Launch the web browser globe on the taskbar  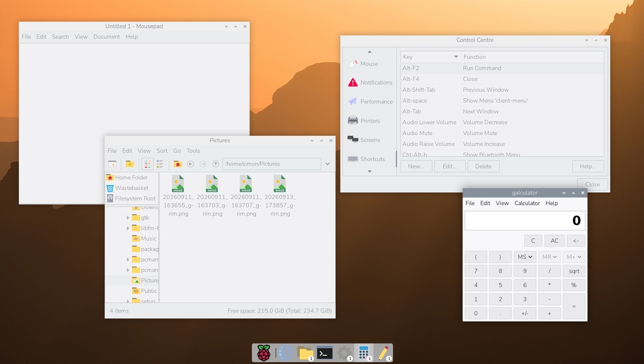pos(286,353)
